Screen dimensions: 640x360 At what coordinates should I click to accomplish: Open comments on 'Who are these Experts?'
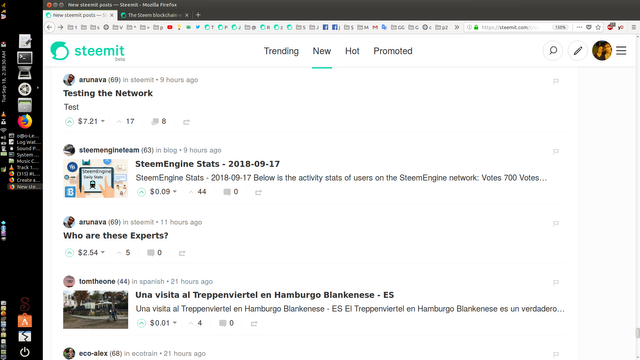point(154,253)
